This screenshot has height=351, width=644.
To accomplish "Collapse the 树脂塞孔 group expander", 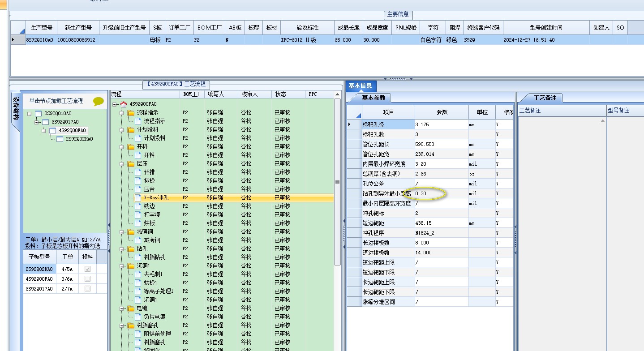I will click(x=122, y=325).
